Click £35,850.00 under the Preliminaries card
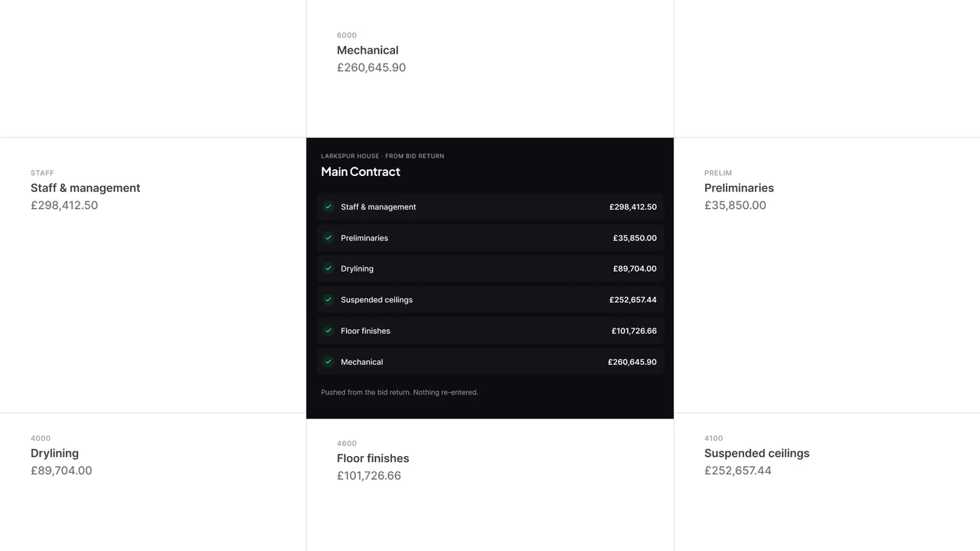 point(735,205)
